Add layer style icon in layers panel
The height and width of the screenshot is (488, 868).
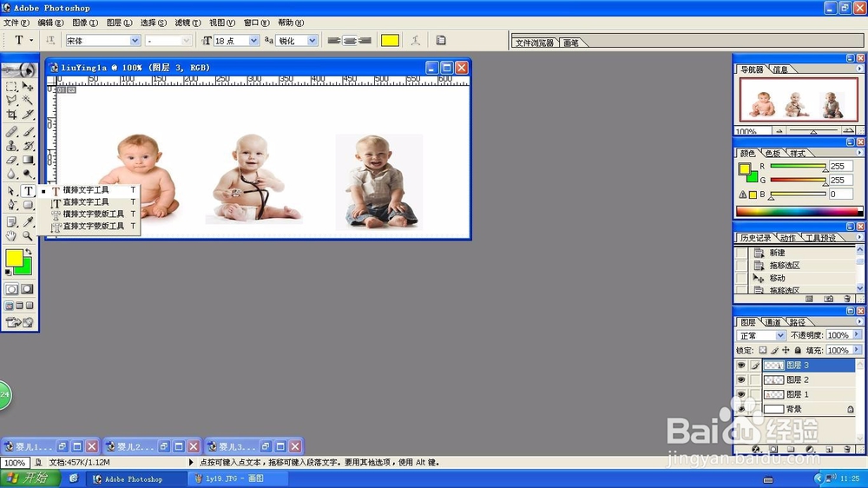(x=756, y=449)
